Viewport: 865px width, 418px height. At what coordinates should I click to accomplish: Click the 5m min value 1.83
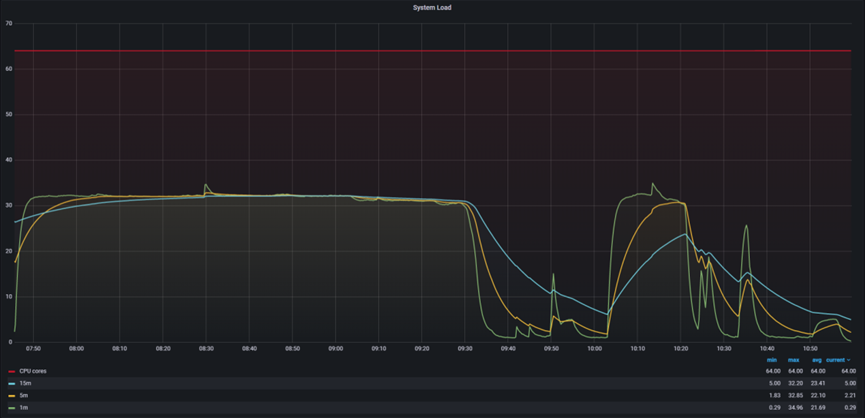pos(775,395)
